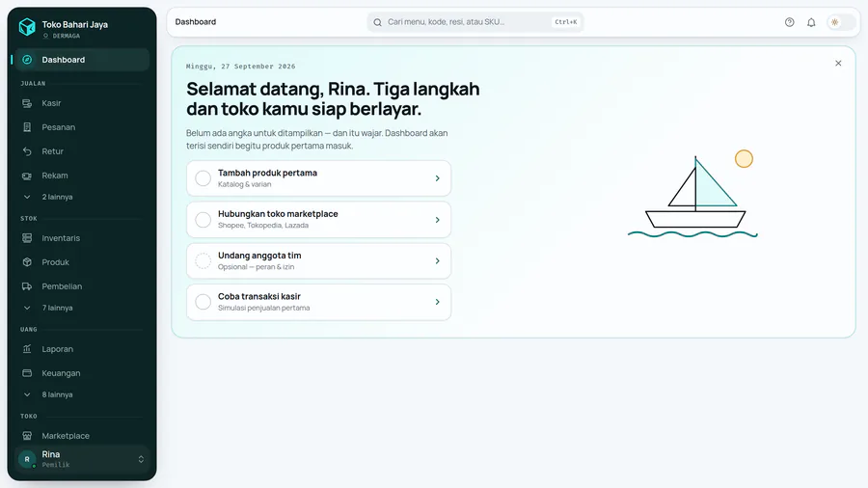Open the Rina account switcher chevrons
Screen dimensions: 868x488
(141, 459)
